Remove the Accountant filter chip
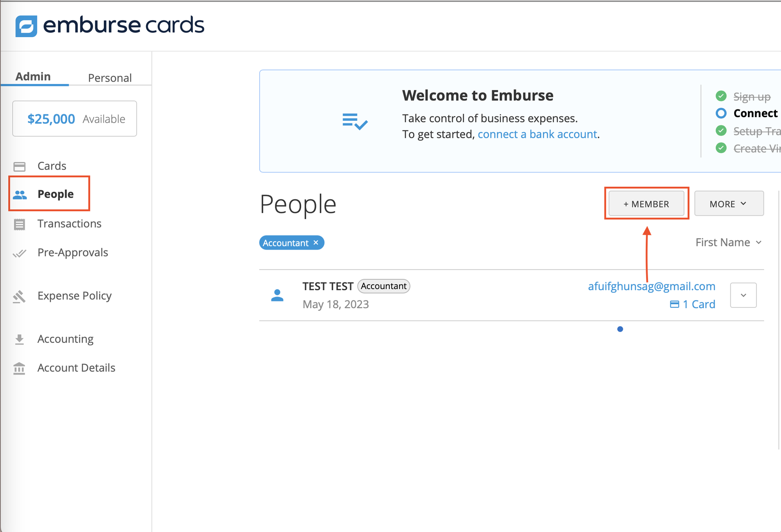The image size is (781, 532). coord(316,243)
